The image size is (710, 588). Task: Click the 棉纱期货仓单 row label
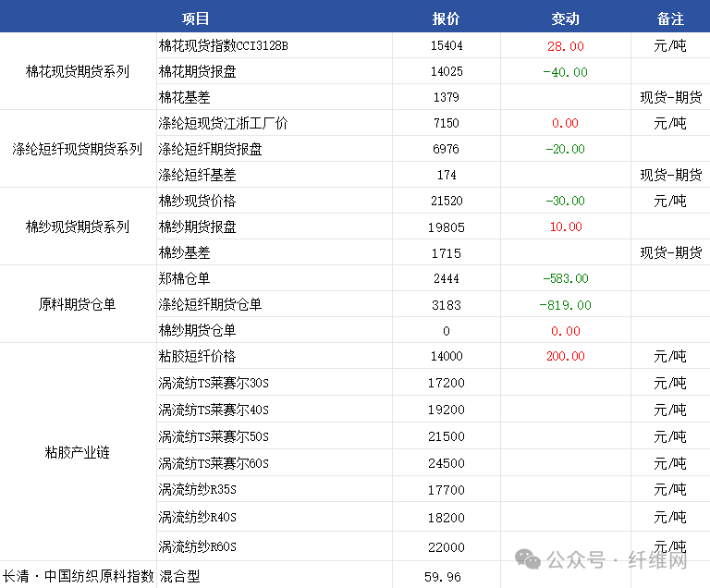pyautogui.click(x=198, y=330)
